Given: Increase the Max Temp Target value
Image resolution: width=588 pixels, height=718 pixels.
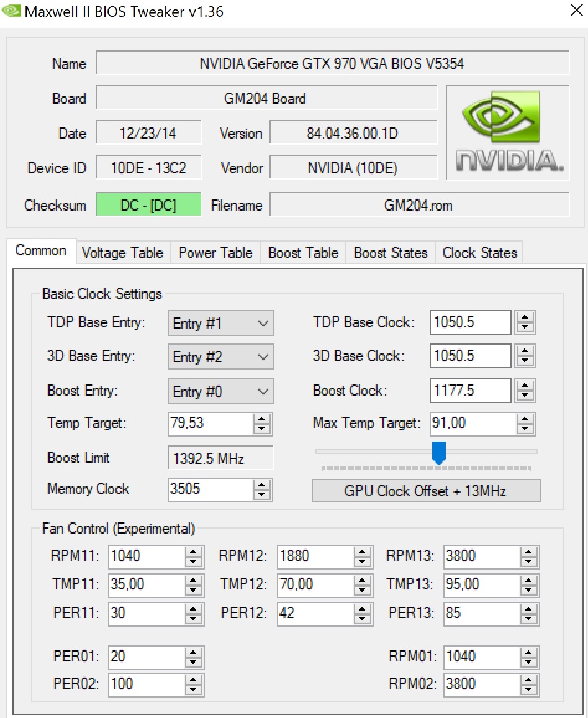Looking at the screenshot, I should click(525, 419).
